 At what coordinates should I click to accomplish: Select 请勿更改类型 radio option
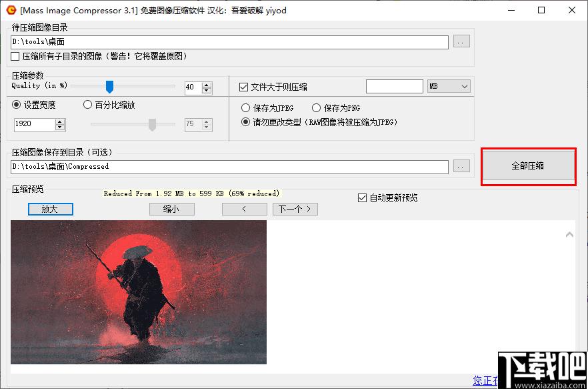245,122
